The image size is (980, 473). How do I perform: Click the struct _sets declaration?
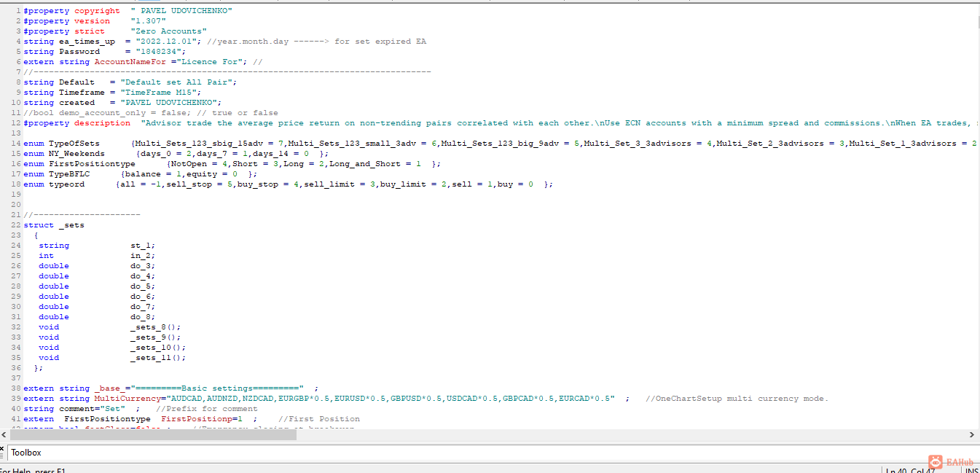(54, 225)
